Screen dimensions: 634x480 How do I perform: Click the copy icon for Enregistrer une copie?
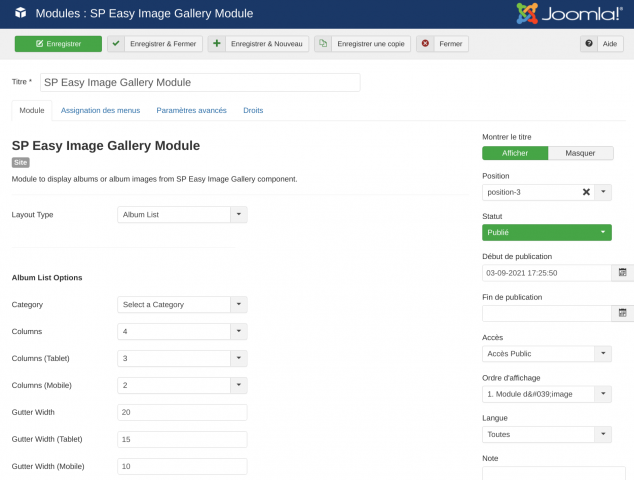(323, 43)
